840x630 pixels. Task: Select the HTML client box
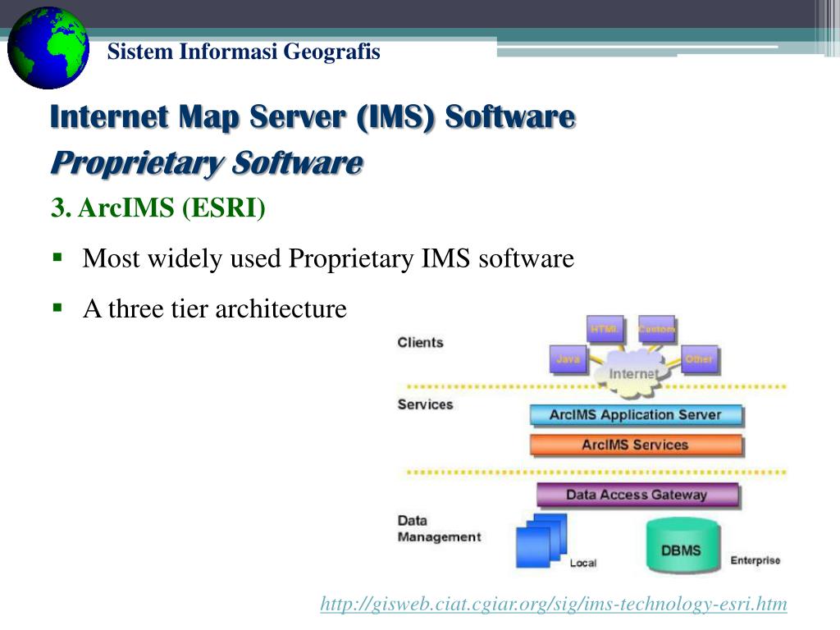click(x=605, y=330)
